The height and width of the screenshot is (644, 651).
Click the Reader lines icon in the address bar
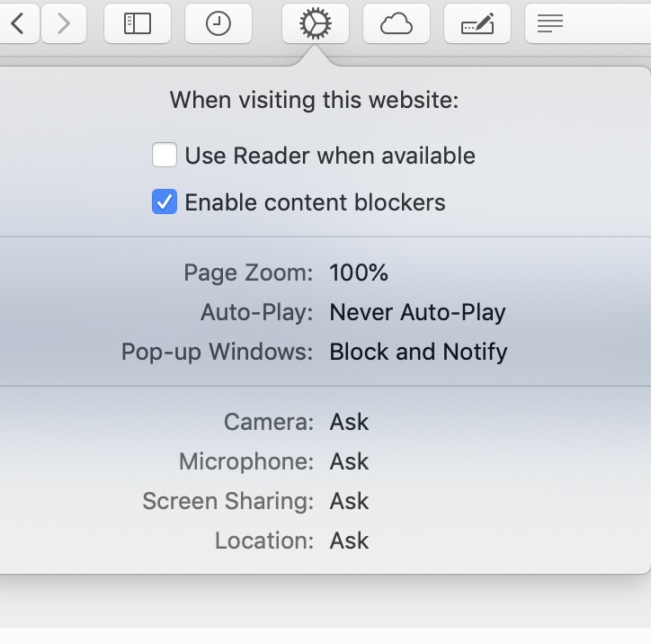click(x=549, y=23)
